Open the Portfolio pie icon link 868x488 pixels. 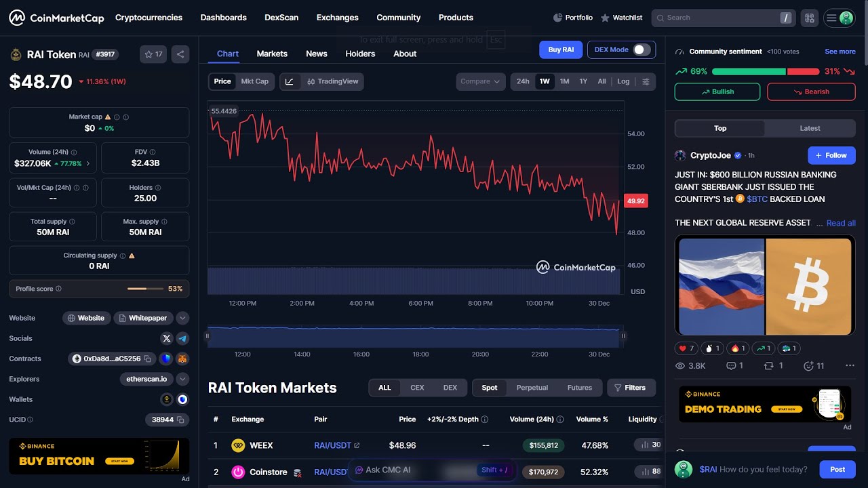(x=573, y=18)
